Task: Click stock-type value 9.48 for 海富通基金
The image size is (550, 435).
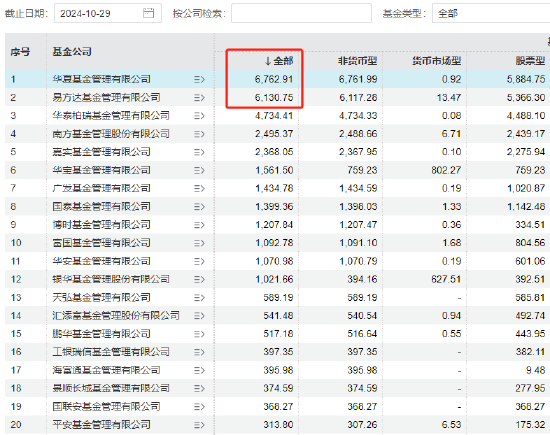Action: [536, 370]
